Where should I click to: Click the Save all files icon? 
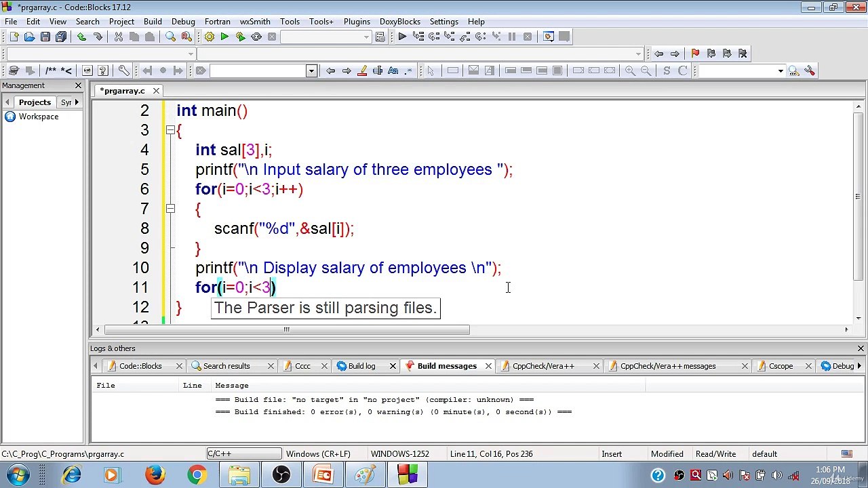click(x=61, y=37)
